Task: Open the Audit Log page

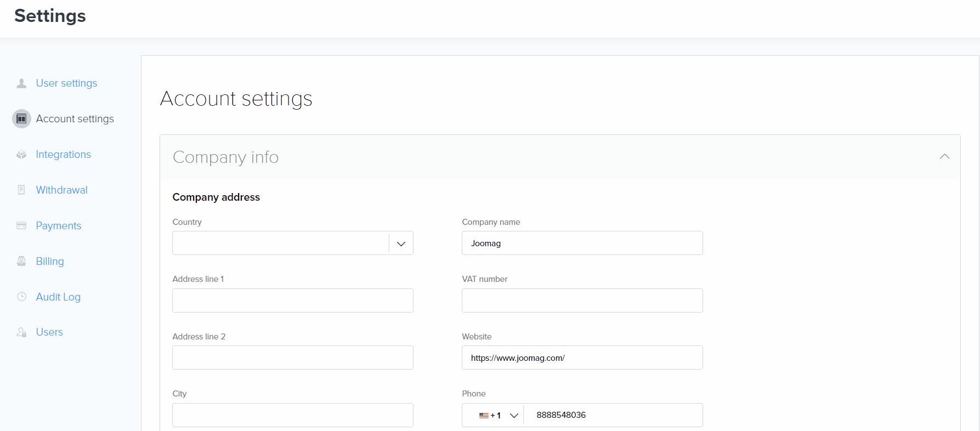Action: pos(58,297)
